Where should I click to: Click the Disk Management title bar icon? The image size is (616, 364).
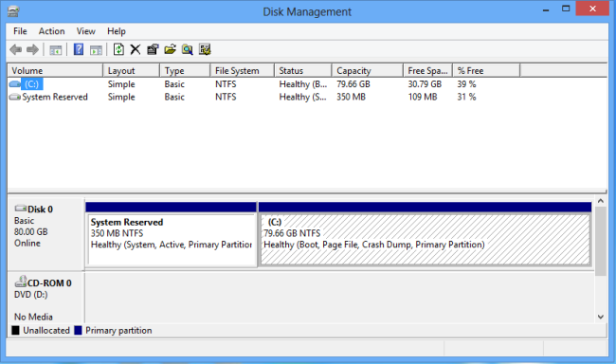(13, 11)
